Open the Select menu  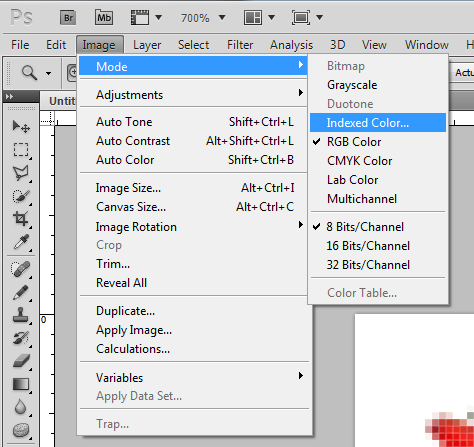193,45
